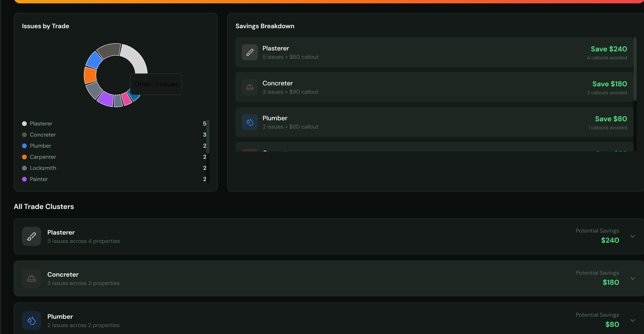Click the pink donut chart segment
The height and width of the screenshot is (334, 644).
tap(126, 99)
